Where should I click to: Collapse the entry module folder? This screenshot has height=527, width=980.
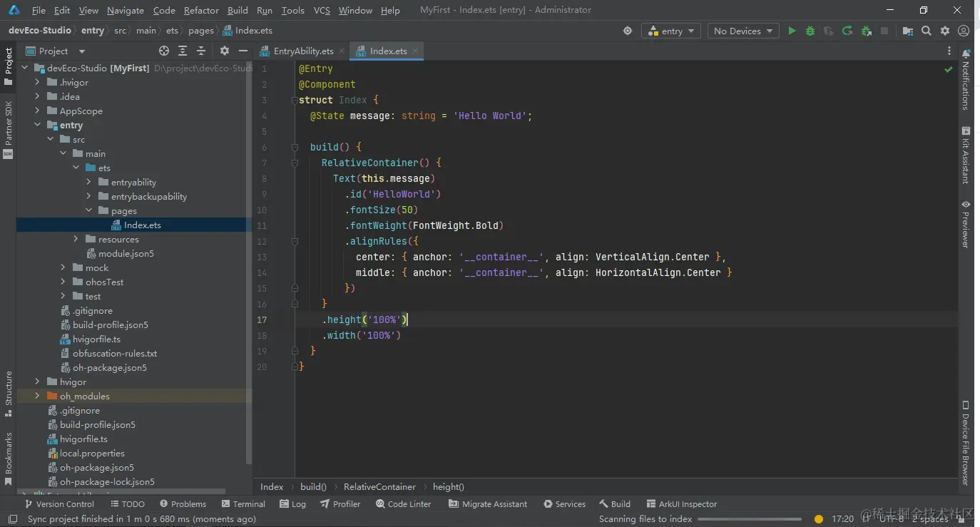(38, 125)
